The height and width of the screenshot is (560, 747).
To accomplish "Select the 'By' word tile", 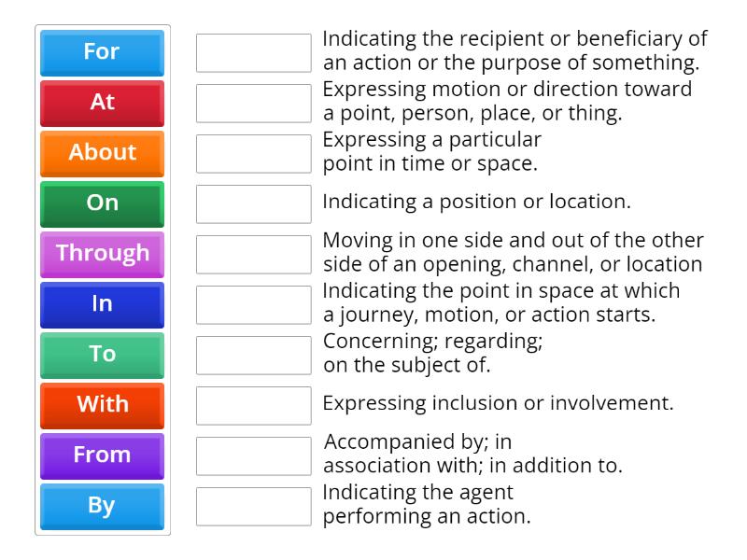I will [x=100, y=506].
